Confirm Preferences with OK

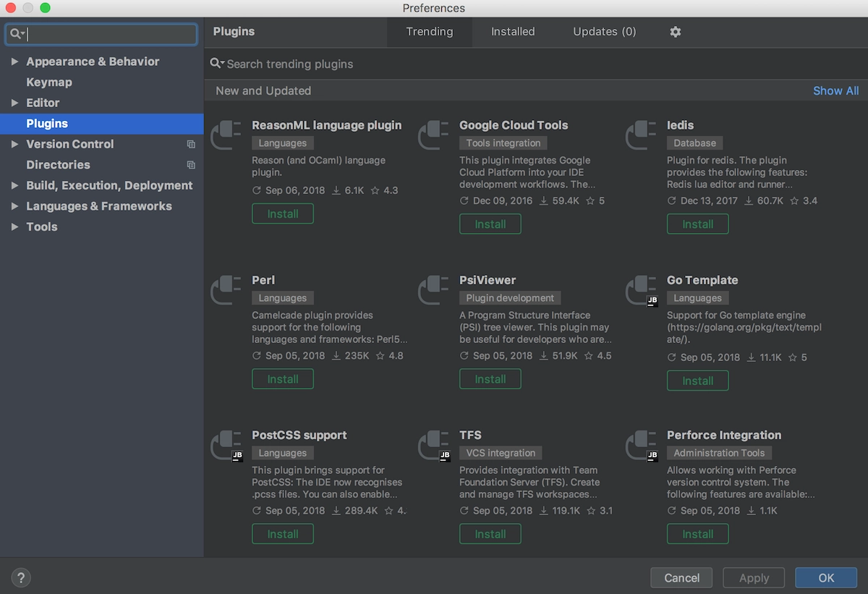826,578
